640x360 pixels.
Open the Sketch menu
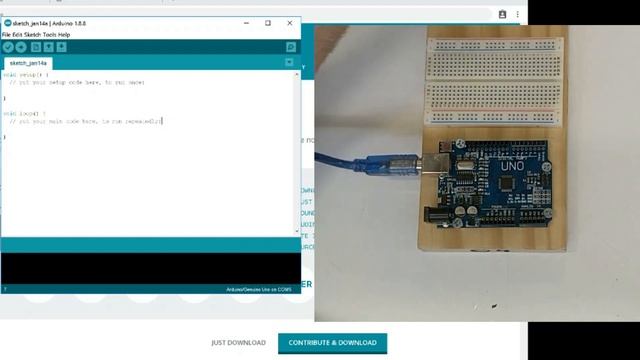33,35
